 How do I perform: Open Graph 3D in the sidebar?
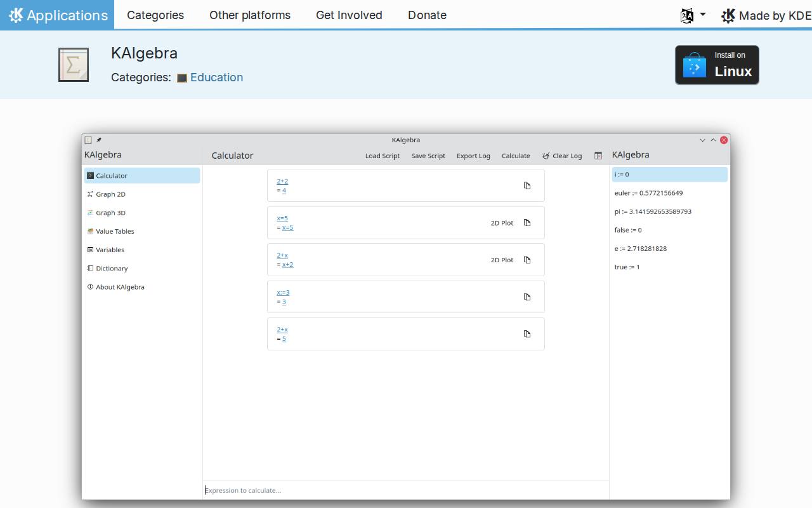coord(142,213)
